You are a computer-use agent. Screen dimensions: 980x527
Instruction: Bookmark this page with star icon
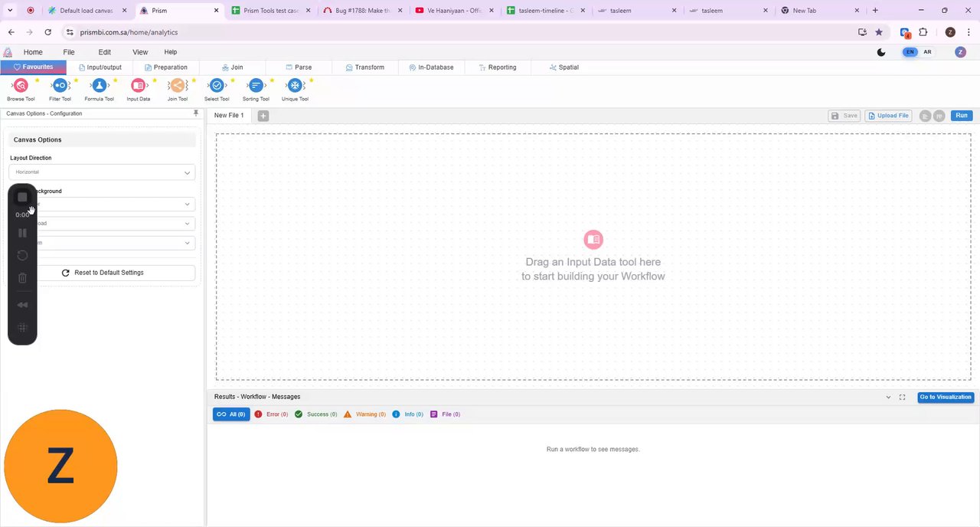click(879, 32)
